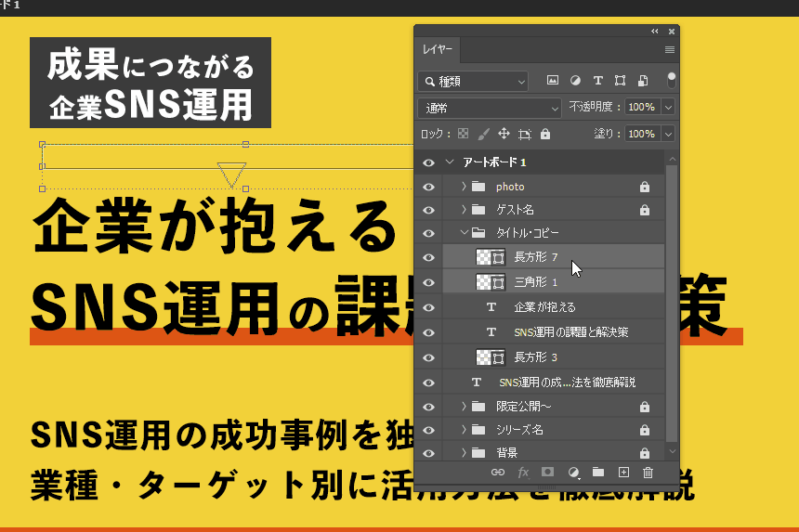Click the layer list scrollbar thumb
This screenshot has height=532, width=799.
click(x=672, y=303)
